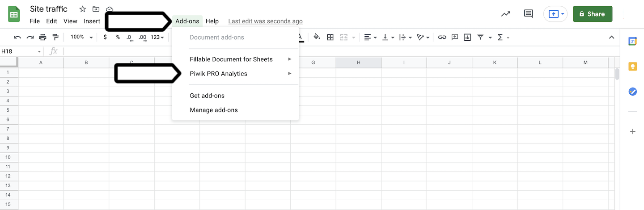Click the Move to folder icon

(x=96, y=9)
